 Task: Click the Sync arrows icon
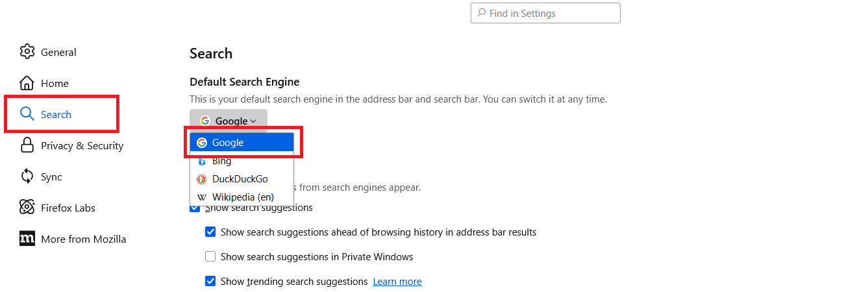(x=27, y=176)
